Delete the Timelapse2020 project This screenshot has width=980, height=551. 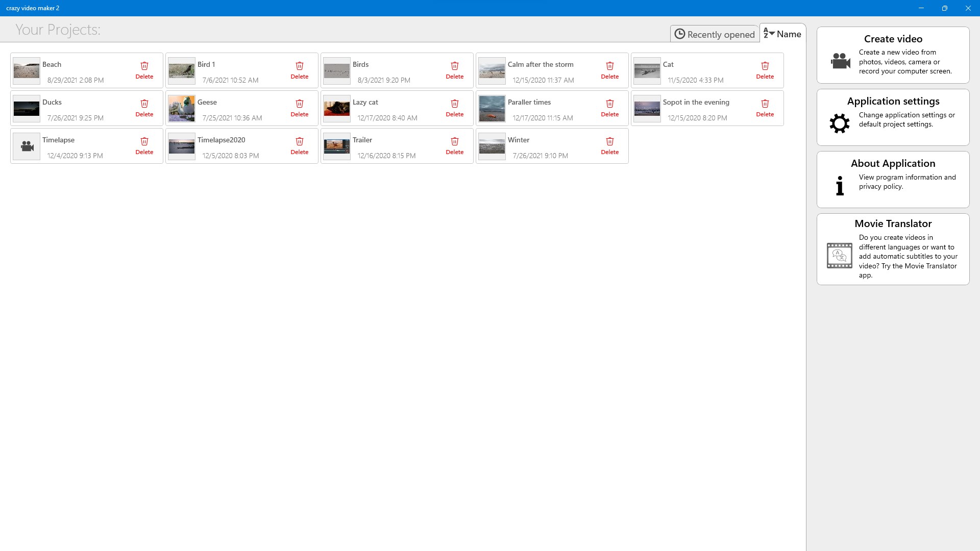299,145
